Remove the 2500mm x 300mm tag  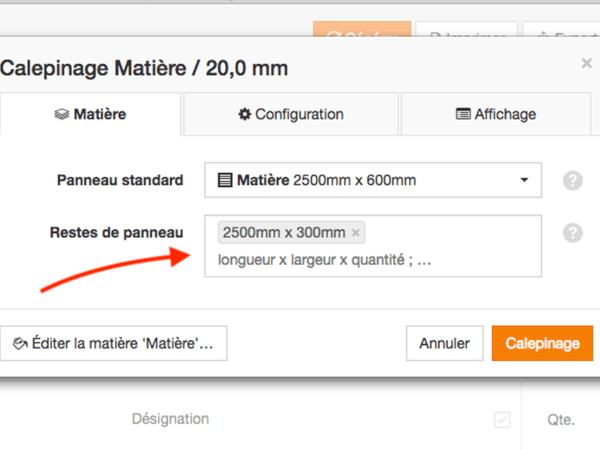click(356, 233)
